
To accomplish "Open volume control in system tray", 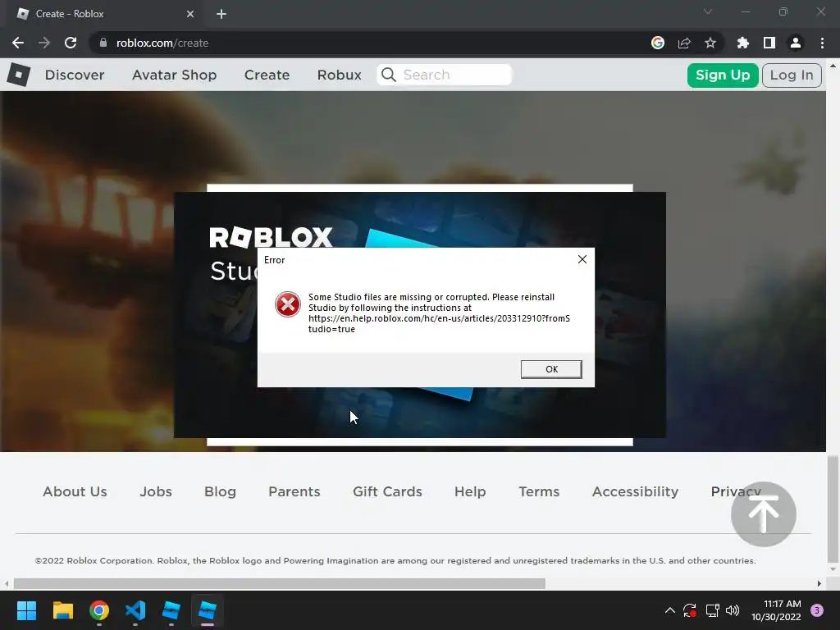I will [733, 610].
